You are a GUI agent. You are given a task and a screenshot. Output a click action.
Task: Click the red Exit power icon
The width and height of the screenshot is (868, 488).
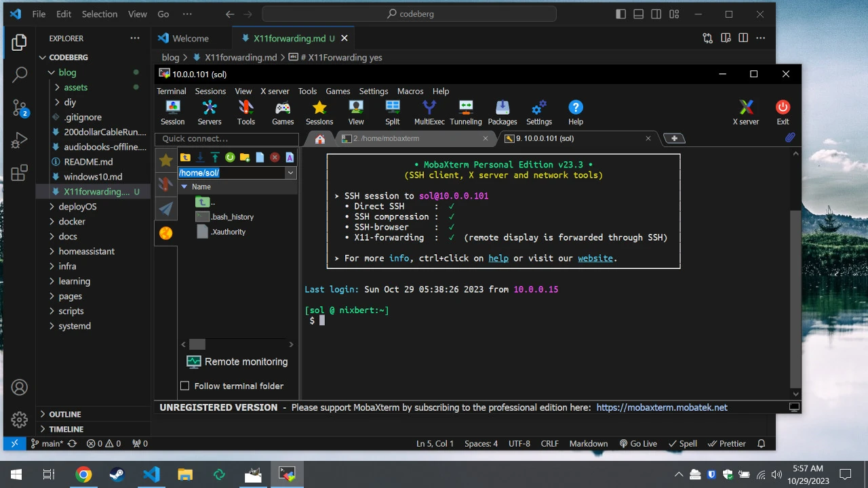pos(783,113)
